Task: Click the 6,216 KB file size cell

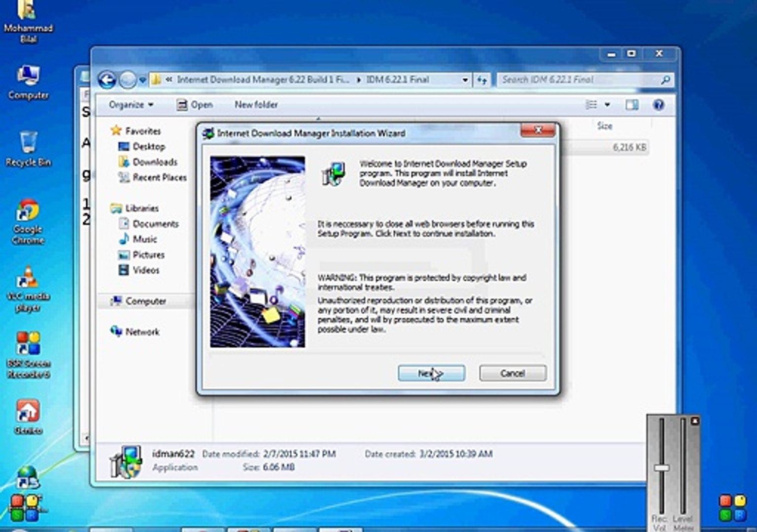Action: (629, 147)
